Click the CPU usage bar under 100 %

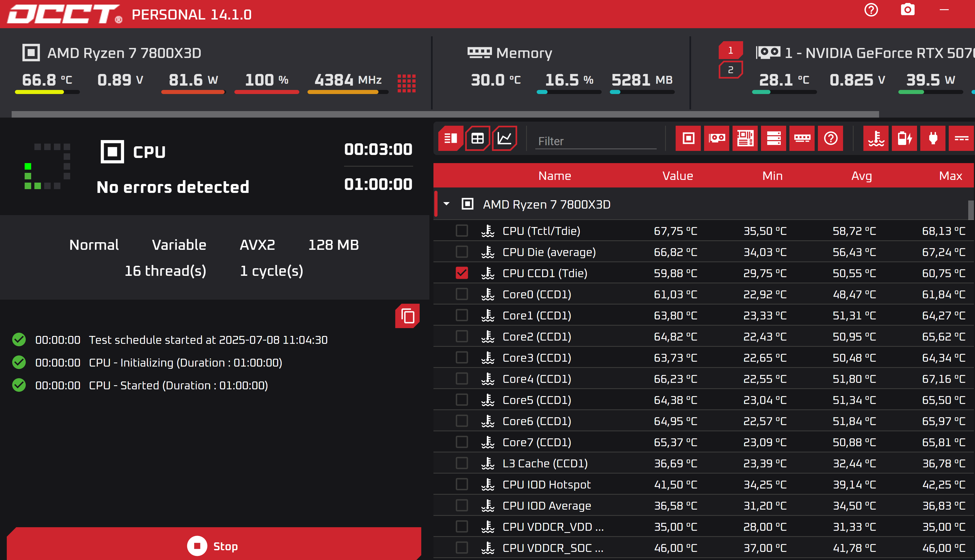pos(266,92)
